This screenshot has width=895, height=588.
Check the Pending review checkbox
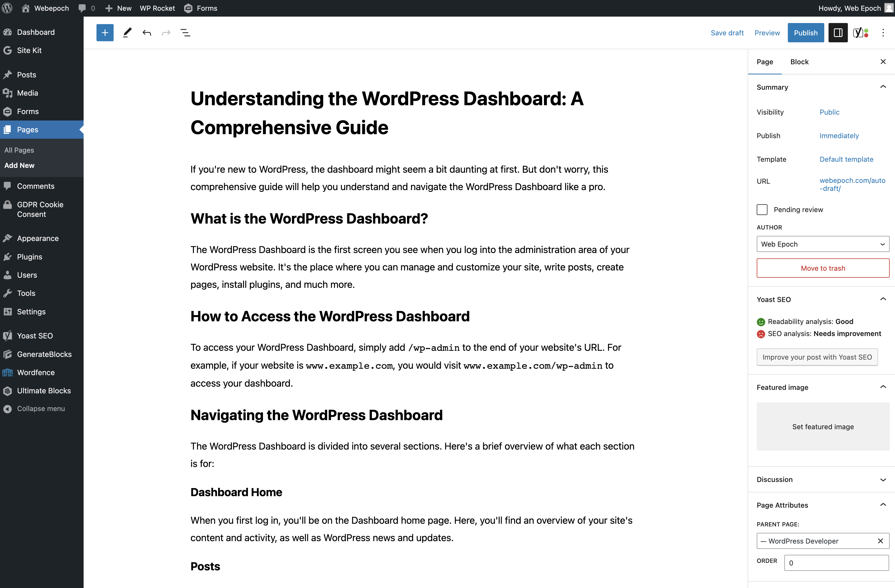[762, 209]
